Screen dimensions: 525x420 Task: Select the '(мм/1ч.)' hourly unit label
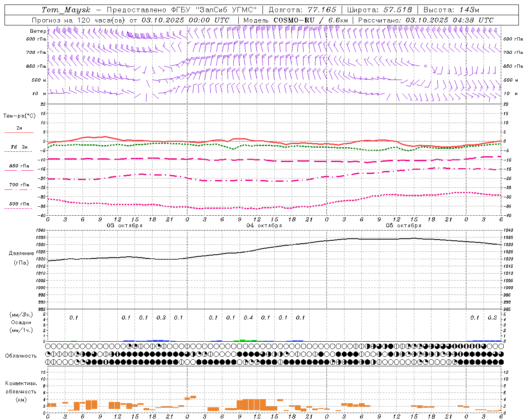coord(21,330)
